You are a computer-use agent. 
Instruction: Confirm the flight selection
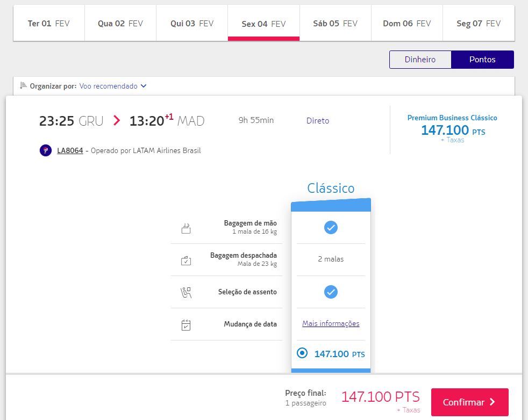pos(470,402)
